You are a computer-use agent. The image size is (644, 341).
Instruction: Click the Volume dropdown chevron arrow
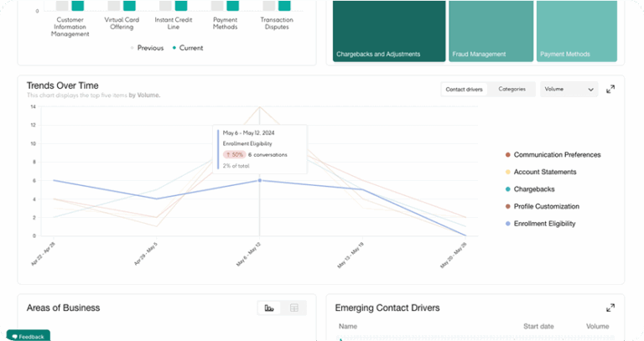coord(590,89)
